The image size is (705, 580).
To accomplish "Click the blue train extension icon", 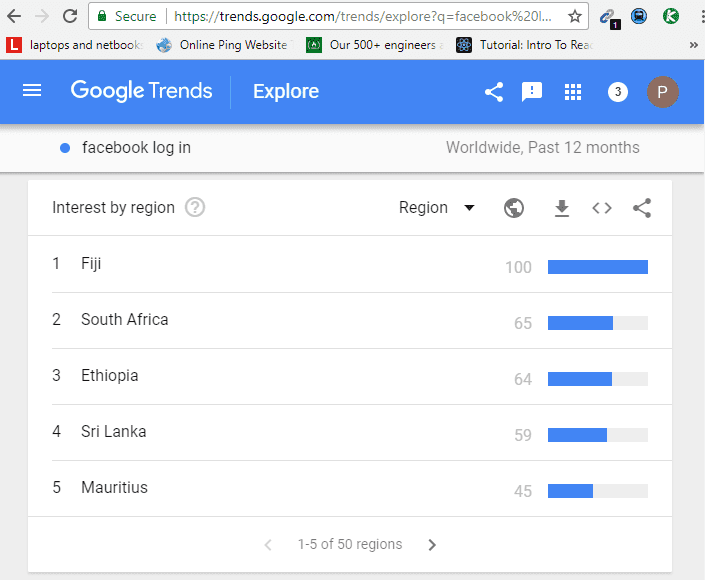I will click(638, 17).
